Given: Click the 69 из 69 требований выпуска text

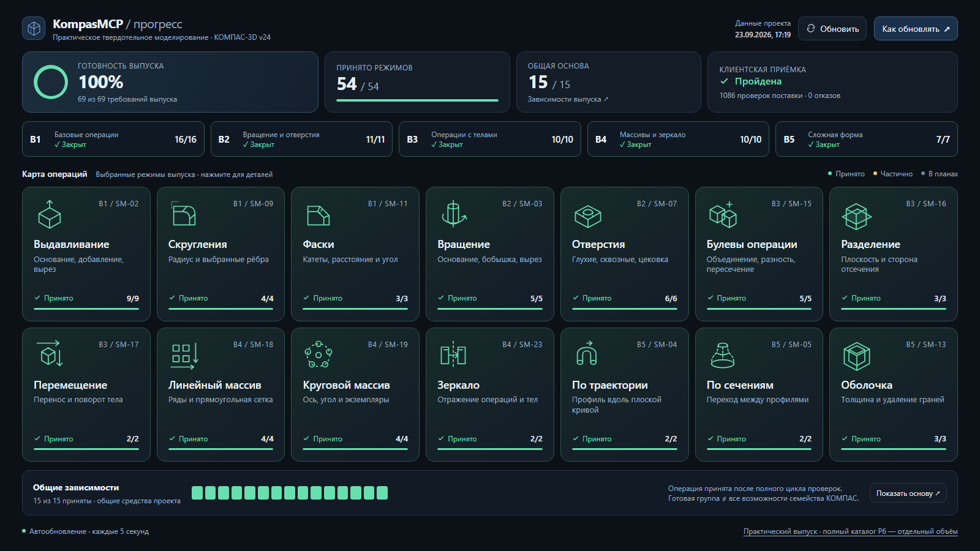Looking at the screenshot, I should (127, 99).
